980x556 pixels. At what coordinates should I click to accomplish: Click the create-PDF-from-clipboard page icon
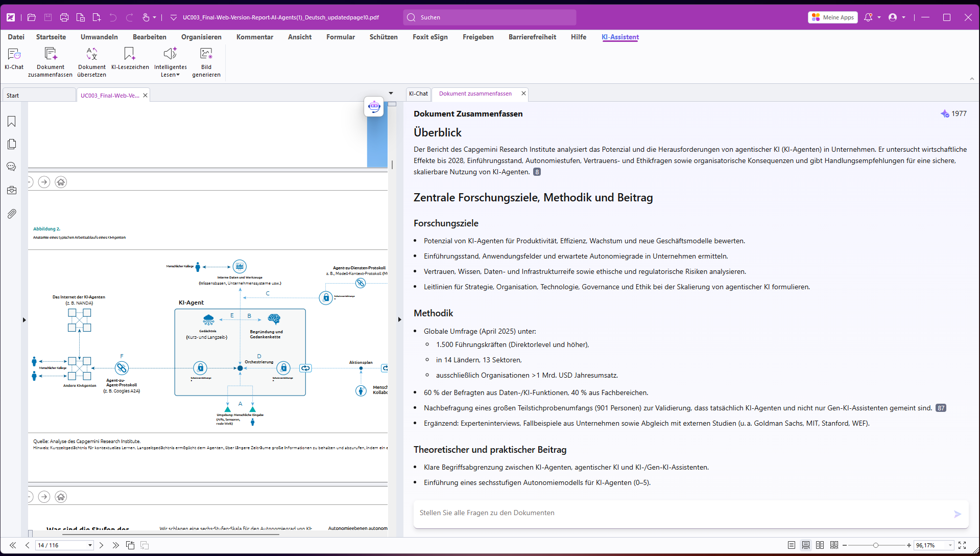coord(81,17)
